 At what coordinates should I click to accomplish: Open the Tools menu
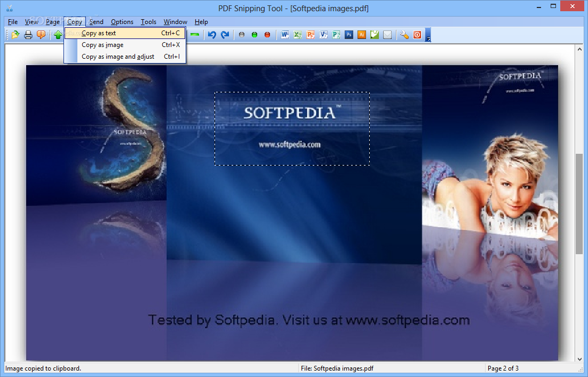(x=148, y=22)
